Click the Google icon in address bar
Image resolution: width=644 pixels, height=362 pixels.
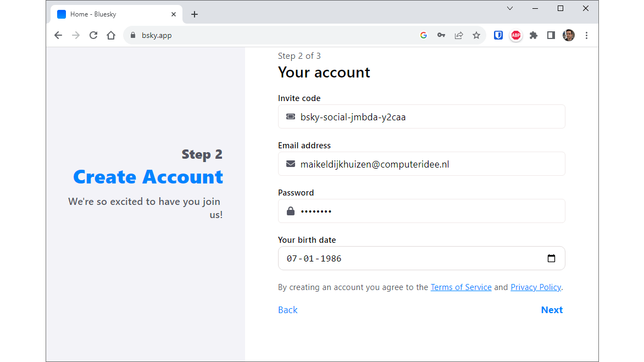pyautogui.click(x=424, y=35)
